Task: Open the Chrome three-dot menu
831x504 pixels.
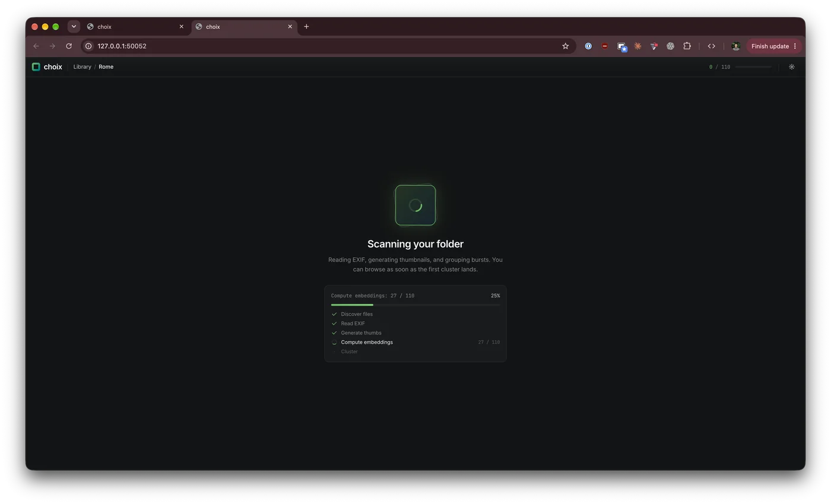Action: tap(795, 46)
